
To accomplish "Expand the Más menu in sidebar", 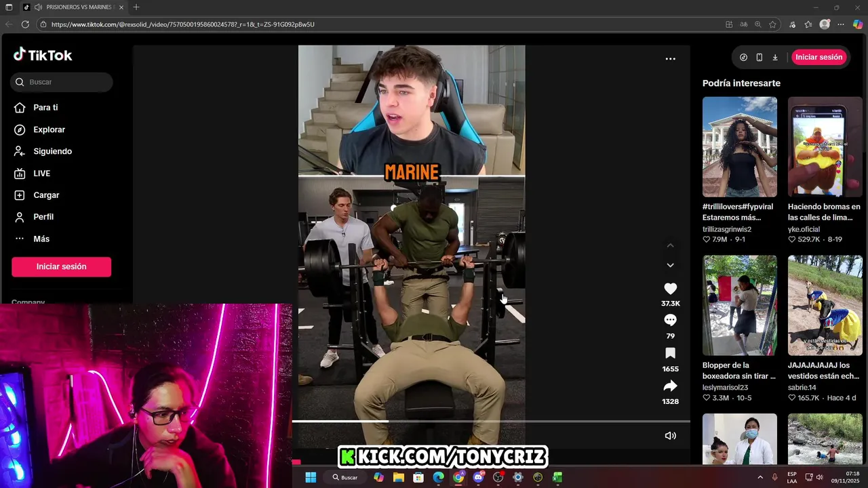I will coord(41,239).
